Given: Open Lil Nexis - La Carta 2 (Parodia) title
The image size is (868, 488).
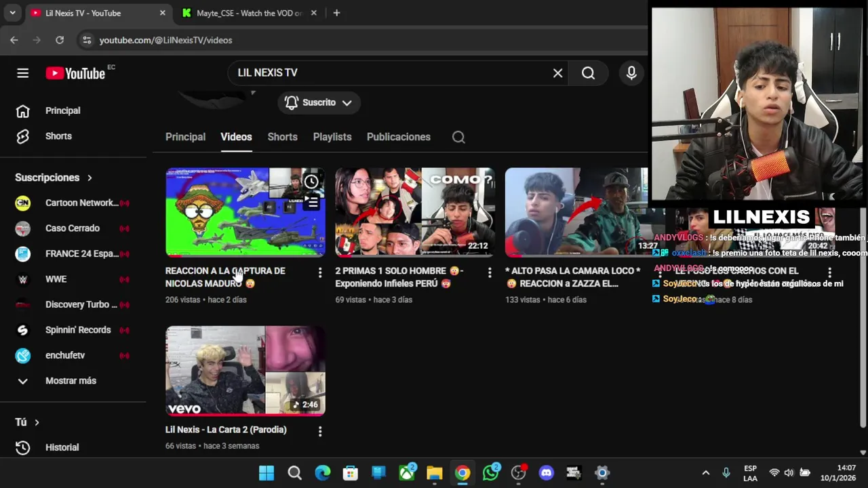Looking at the screenshot, I should pos(226,430).
